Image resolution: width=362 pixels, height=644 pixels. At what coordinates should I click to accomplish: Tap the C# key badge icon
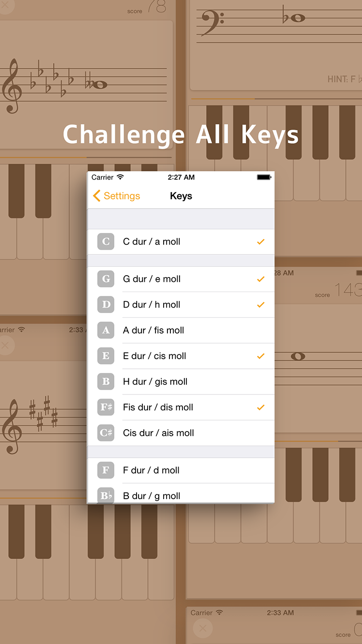click(x=106, y=433)
